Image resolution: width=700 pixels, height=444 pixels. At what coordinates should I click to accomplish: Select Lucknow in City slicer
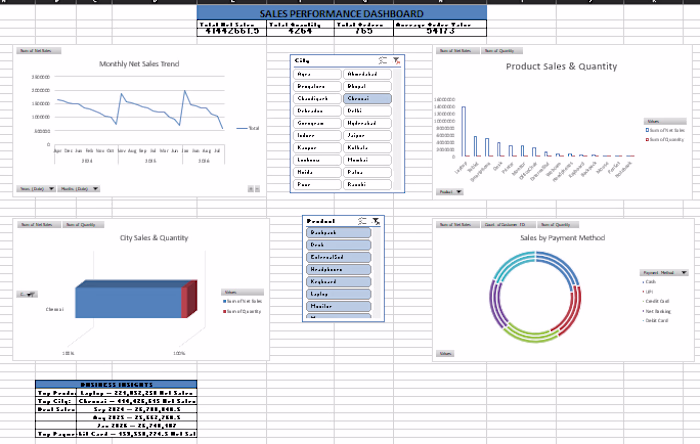317,160
